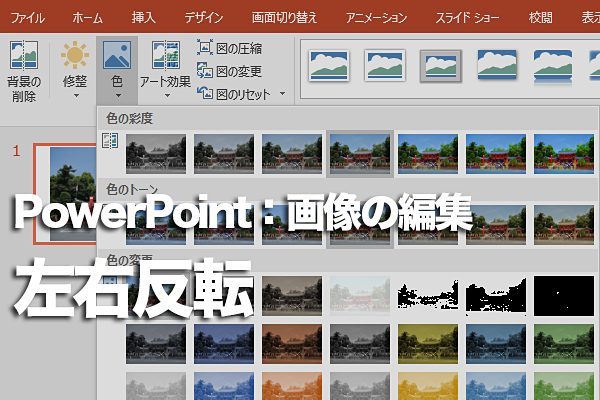Choose the sixth high saturation preset

[x=496, y=154]
